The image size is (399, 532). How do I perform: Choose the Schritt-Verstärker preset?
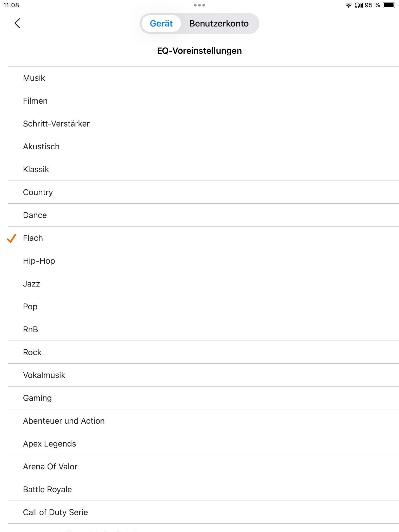tap(56, 124)
